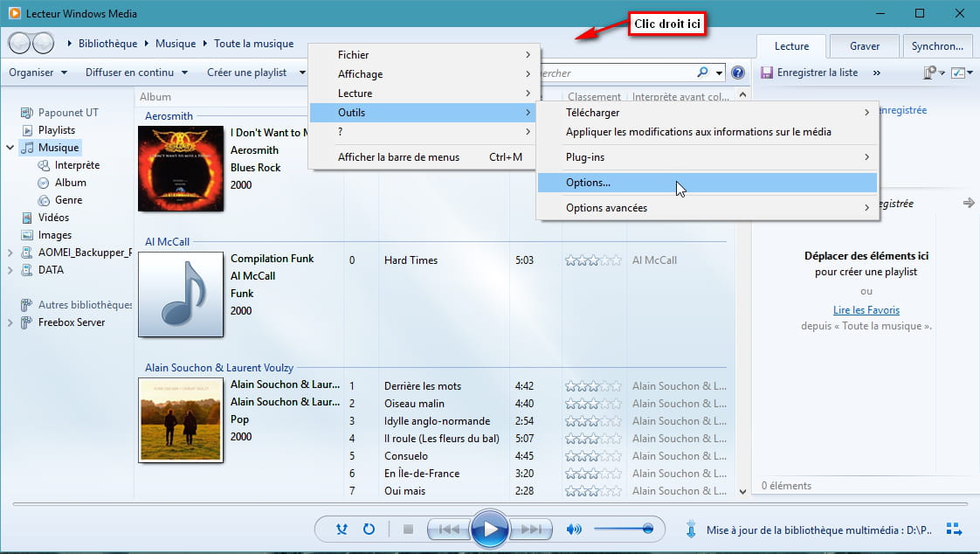Toggle shuffle playback mode
The height and width of the screenshot is (554, 980).
(x=342, y=529)
